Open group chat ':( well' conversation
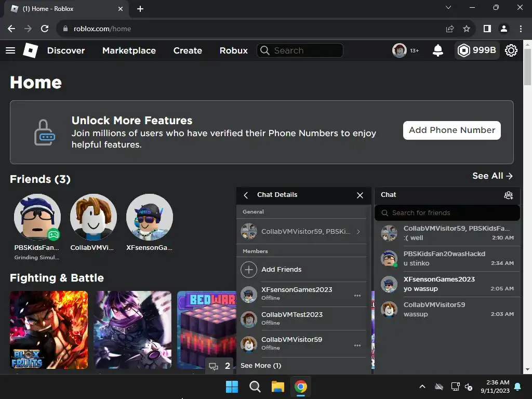Viewport: 532px width, 399px height. [x=447, y=233]
